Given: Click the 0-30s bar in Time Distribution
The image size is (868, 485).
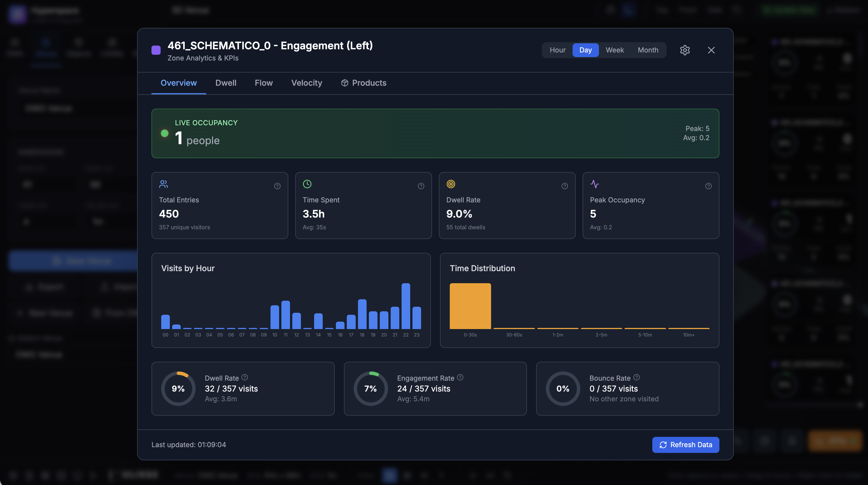Looking at the screenshot, I should 470,306.
